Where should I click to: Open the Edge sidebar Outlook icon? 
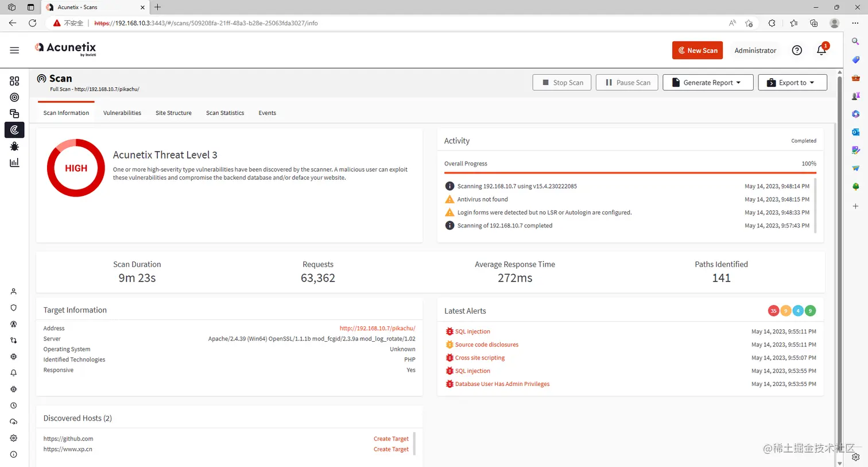(855, 132)
